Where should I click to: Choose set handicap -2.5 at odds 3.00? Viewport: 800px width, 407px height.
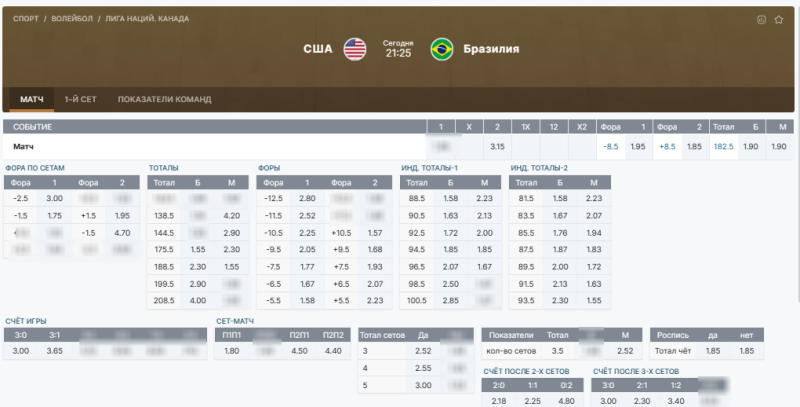tap(54, 199)
